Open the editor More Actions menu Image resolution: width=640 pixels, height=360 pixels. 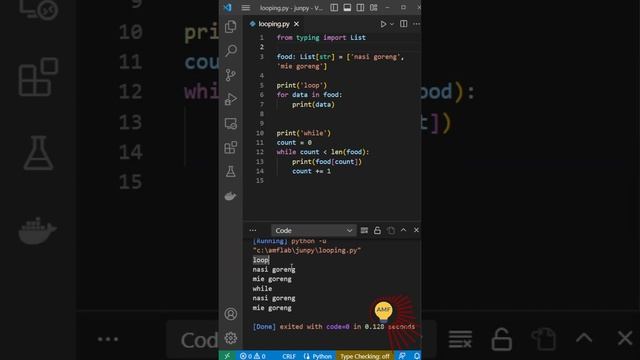[416, 24]
